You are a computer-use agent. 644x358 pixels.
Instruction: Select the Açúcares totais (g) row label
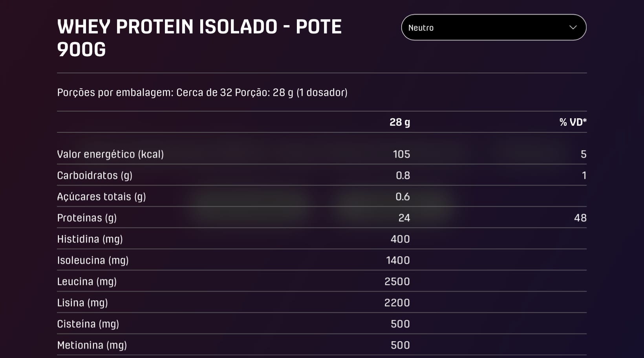tap(101, 196)
